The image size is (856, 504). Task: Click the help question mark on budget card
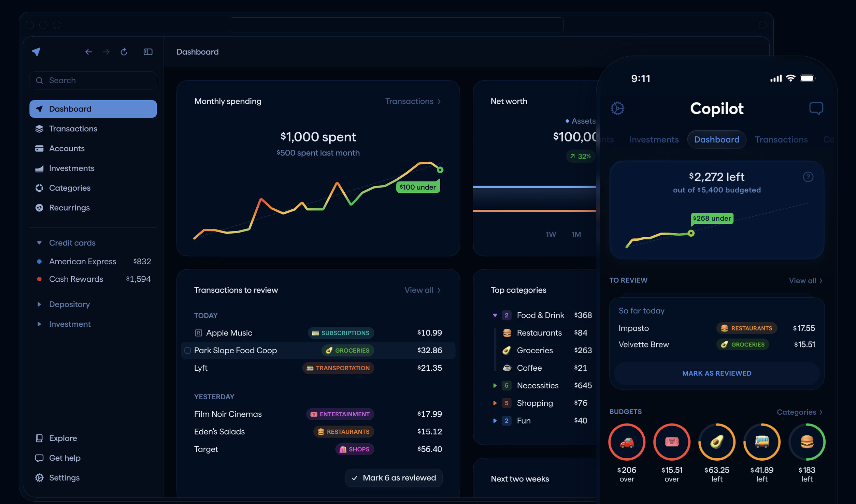click(808, 177)
